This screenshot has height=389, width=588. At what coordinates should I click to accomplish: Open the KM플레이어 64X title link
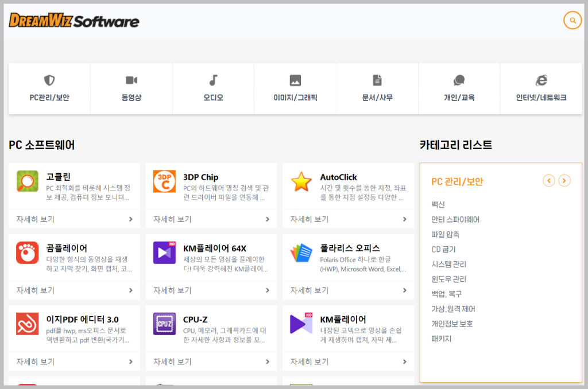(x=215, y=248)
